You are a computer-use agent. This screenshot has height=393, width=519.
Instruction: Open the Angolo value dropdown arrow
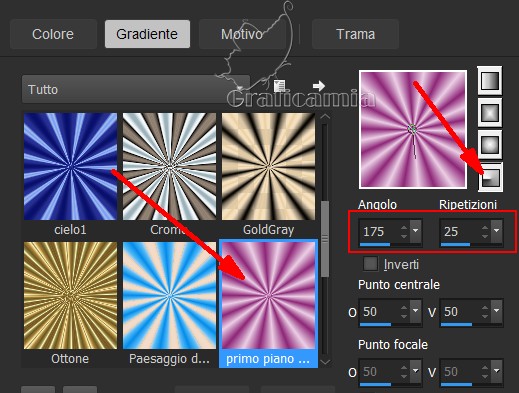point(416,231)
